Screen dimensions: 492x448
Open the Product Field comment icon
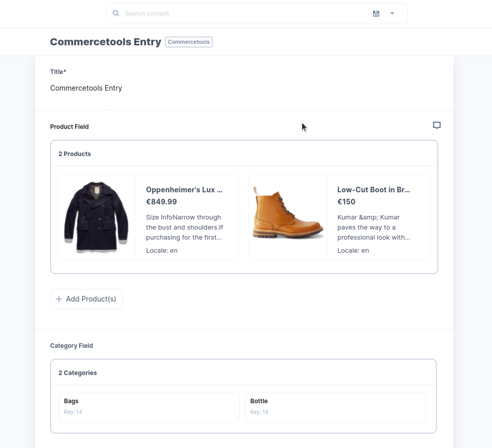coord(437,125)
